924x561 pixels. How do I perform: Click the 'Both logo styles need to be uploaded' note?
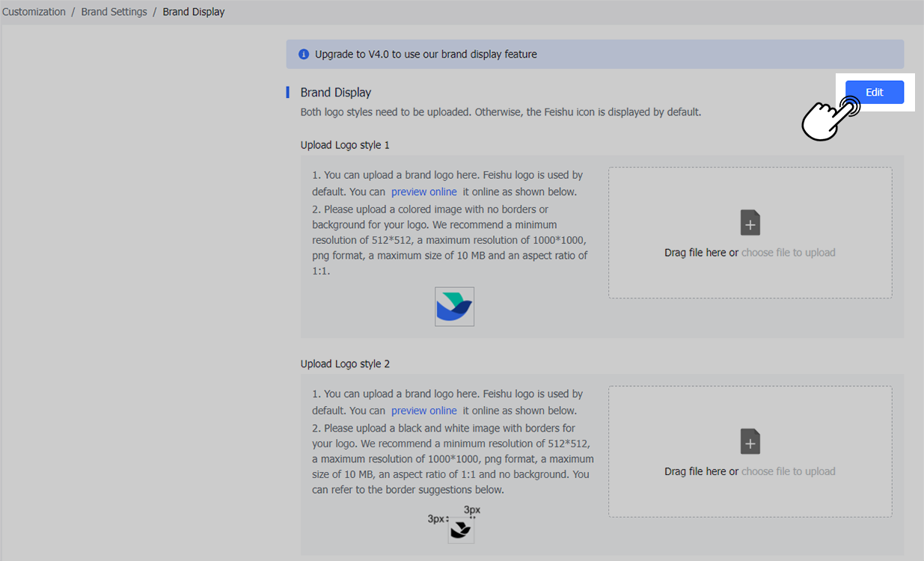501,112
